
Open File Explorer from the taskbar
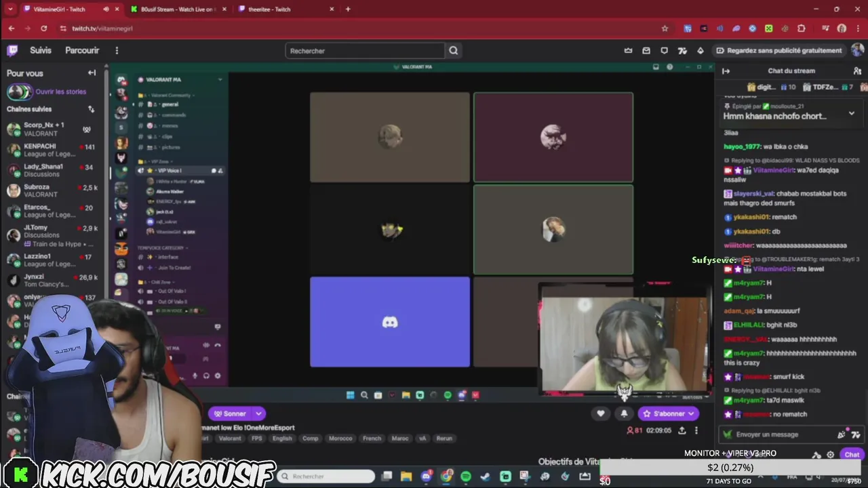coord(406,476)
